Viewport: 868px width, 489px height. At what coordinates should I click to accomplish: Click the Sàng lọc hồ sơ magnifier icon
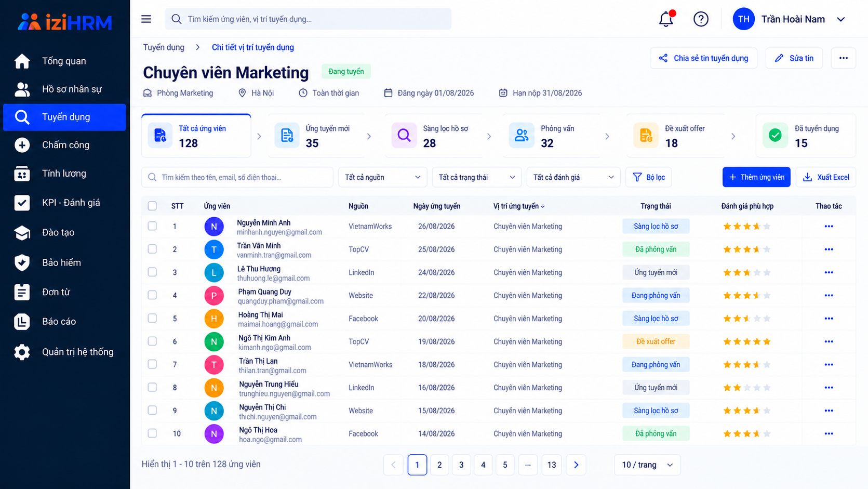[404, 136]
